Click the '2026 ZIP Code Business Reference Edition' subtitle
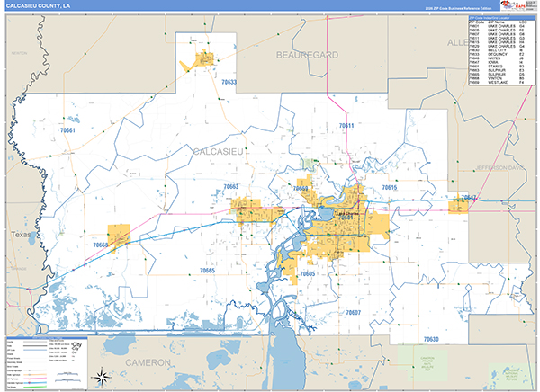 (x=458, y=8)
